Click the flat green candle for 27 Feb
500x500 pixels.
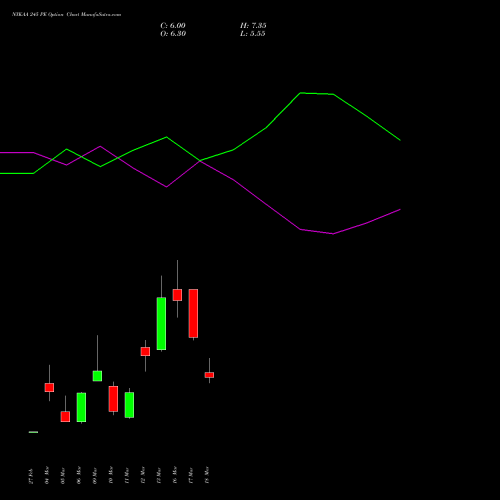pos(33,432)
